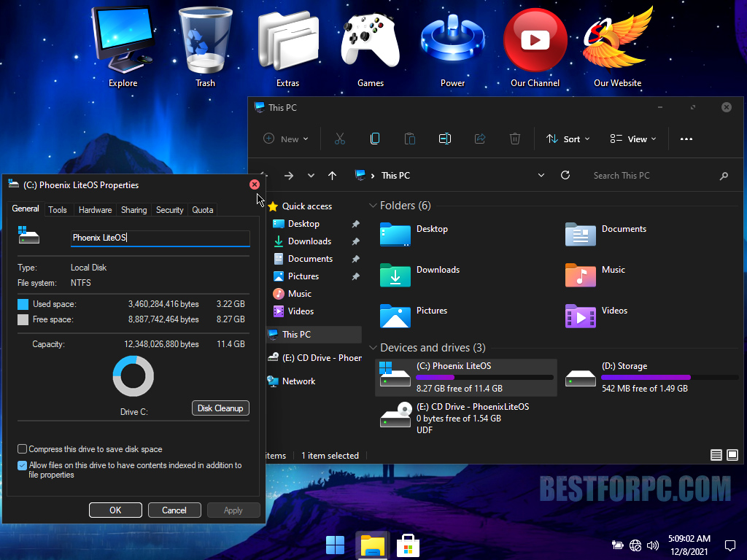747x560 pixels.
Task: Switch to details view icon in status bar
Action: pyautogui.click(x=716, y=455)
